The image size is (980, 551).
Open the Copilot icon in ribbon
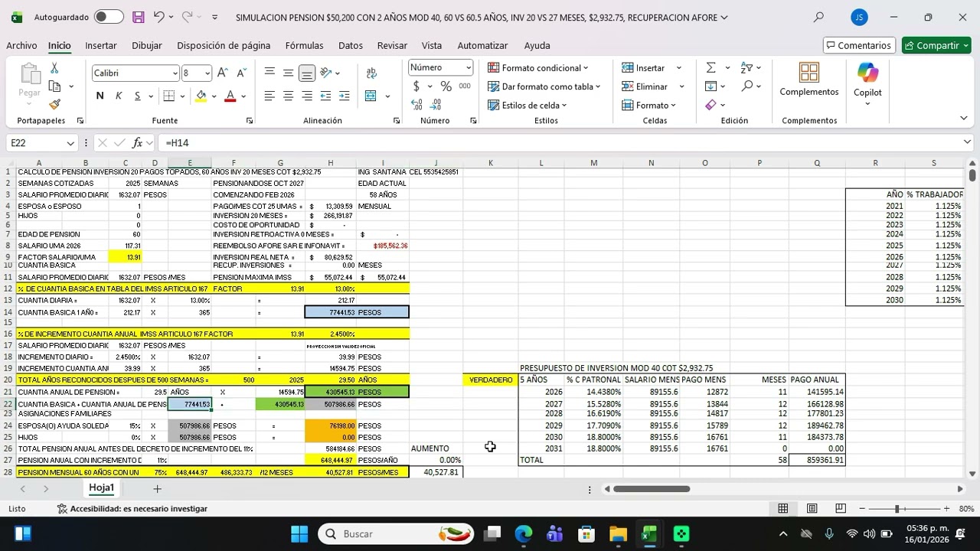tap(867, 73)
